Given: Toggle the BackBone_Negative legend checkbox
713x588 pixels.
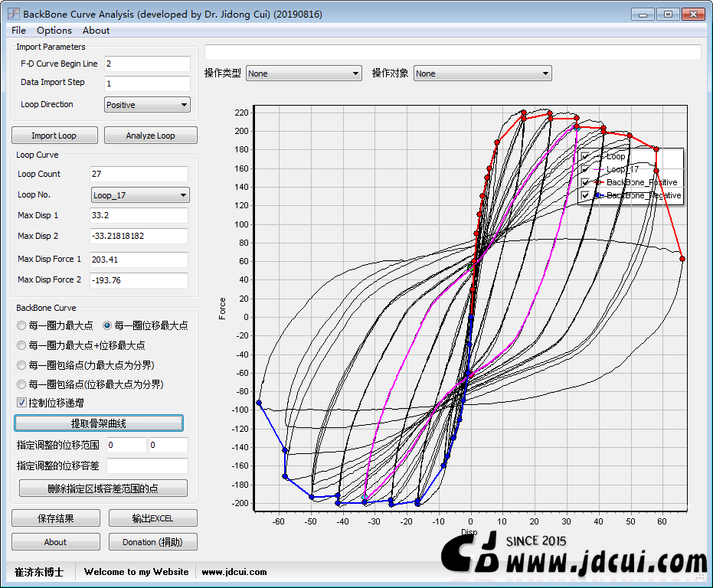Looking at the screenshot, I should click(x=586, y=195).
